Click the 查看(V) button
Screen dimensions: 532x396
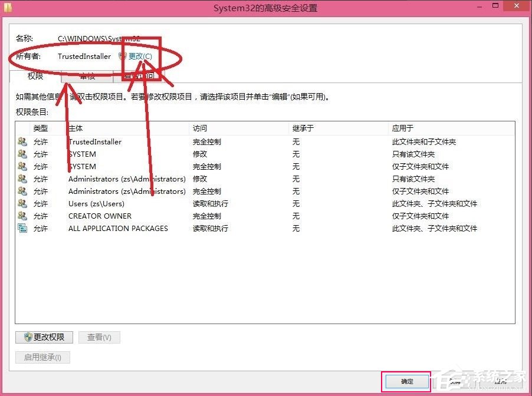98,336
